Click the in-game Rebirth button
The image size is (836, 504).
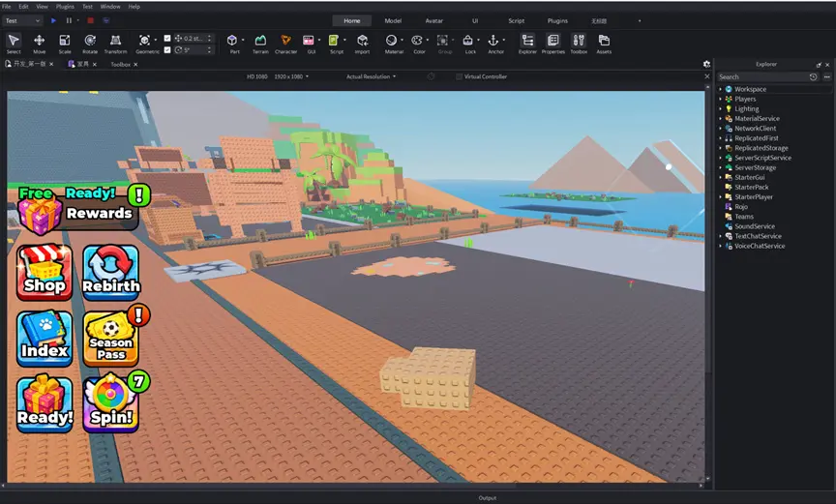pos(111,271)
